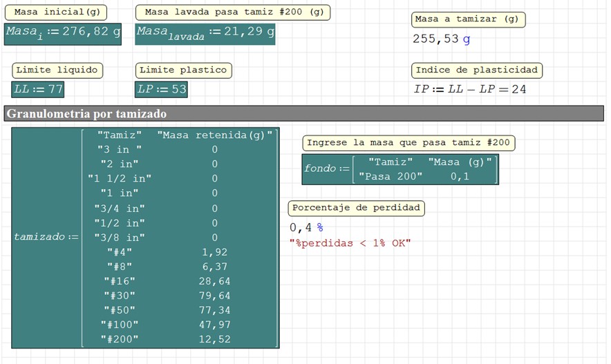This screenshot has height=364, width=611.
Task: Select the "Masa a tamizar (g)" label
Action: [x=468, y=19]
